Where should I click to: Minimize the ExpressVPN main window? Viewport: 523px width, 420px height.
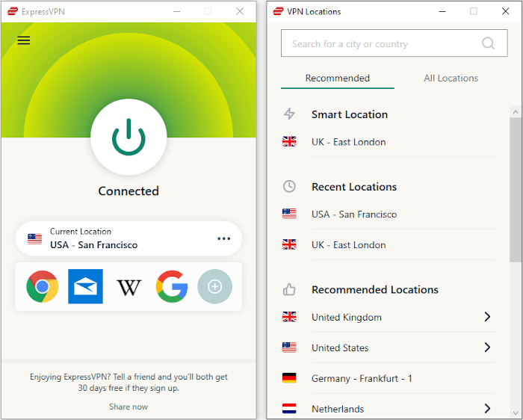tap(177, 11)
